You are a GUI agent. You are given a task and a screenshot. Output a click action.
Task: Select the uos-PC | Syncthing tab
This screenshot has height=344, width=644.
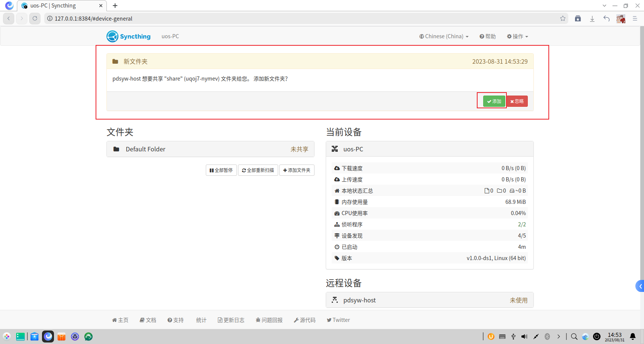coord(62,6)
